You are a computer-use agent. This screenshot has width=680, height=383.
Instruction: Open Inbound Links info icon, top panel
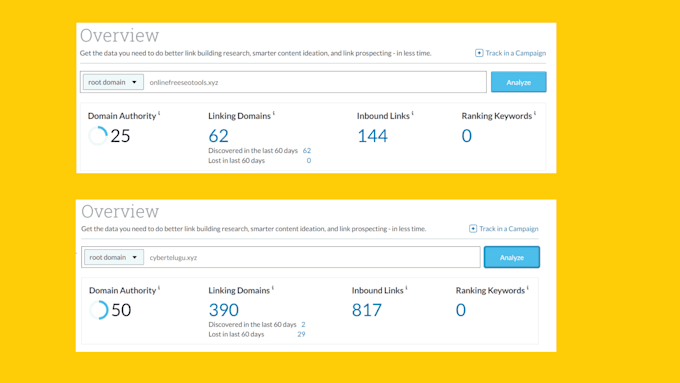coord(412,113)
